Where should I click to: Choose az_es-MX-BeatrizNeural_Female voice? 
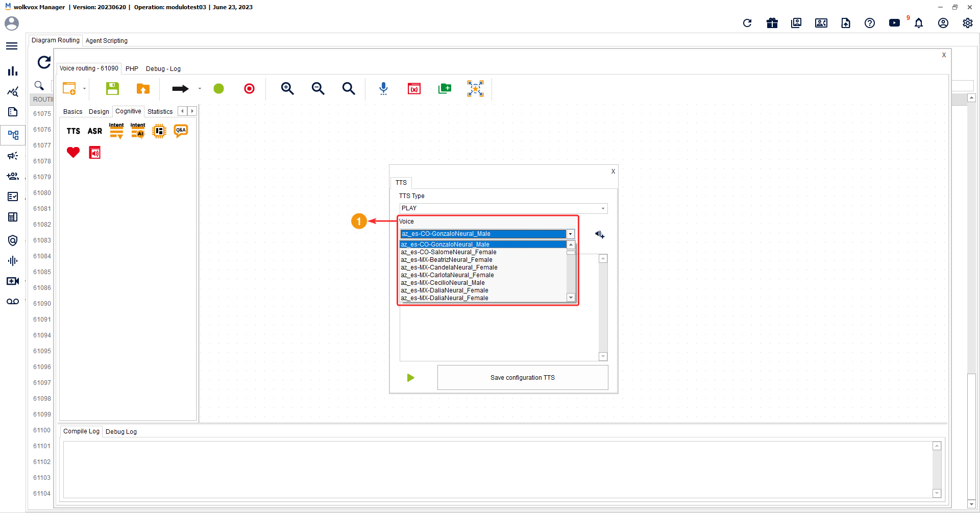483,260
